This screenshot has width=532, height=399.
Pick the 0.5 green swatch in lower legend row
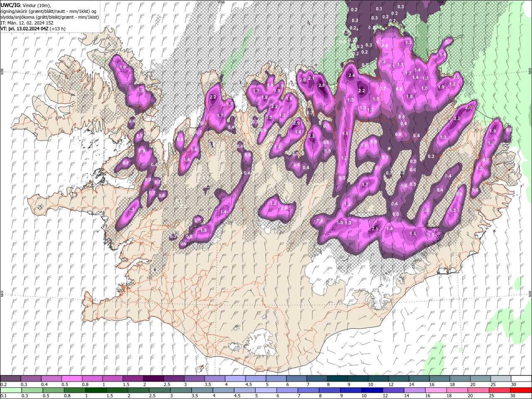[x=53, y=390]
